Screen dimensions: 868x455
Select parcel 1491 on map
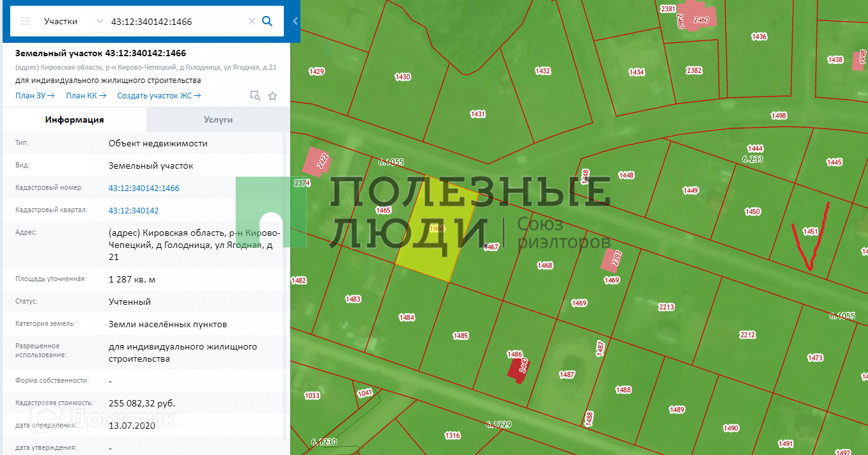pyautogui.click(x=786, y=443)
